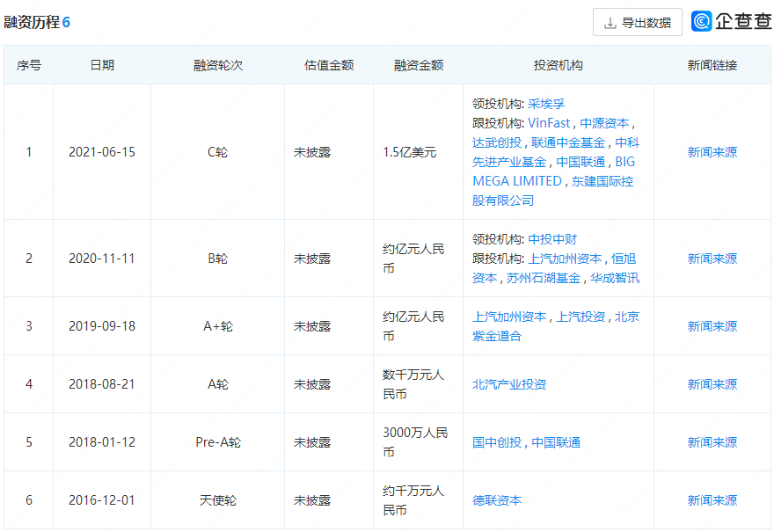Open 新闻来源 link for the 2019-09-18 A+轮 row
774x532 pixels.
pyautogui.click(x=712, y=326)
